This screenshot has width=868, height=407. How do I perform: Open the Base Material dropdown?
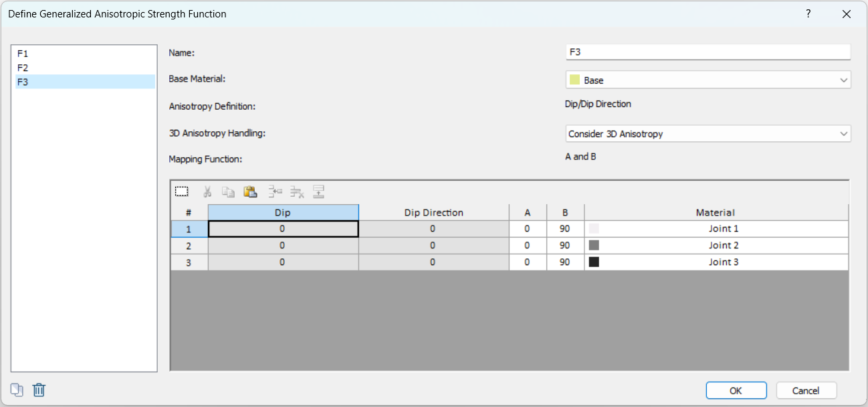pyautogui.click(x=708, y=80)
